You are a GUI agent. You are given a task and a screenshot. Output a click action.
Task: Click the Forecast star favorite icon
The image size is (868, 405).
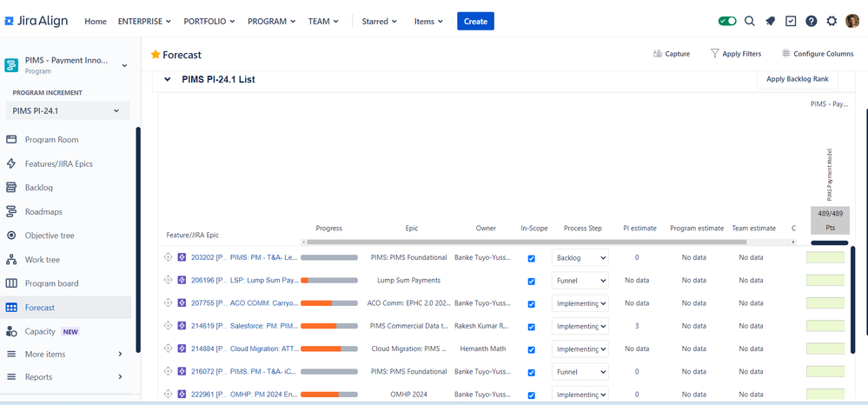[x=156, y=54]
